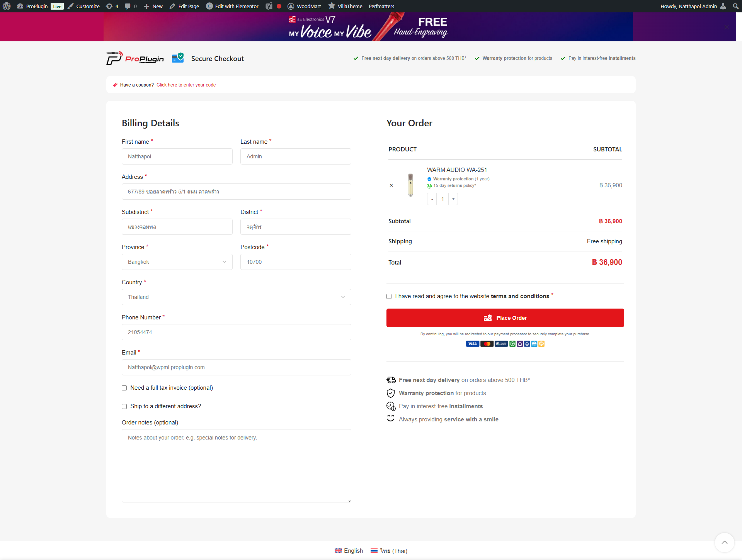Click the sE Electronics V7 banner
Screen dimensions: 742x560
point(368,27)
